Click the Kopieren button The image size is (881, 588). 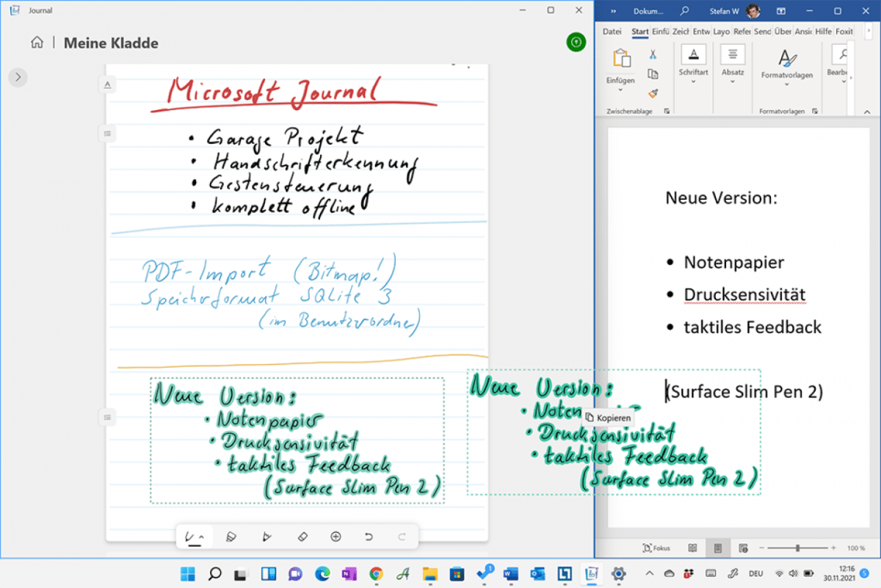(x=608, y=418)
